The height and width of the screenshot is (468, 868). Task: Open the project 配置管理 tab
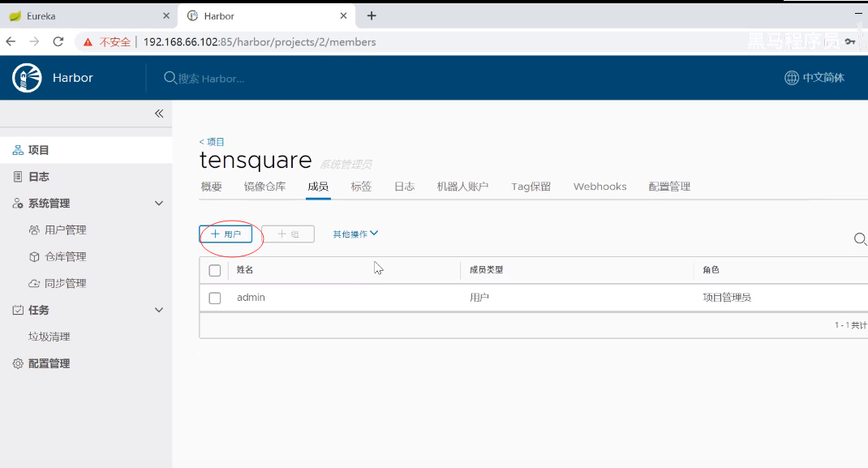point(669,187)
